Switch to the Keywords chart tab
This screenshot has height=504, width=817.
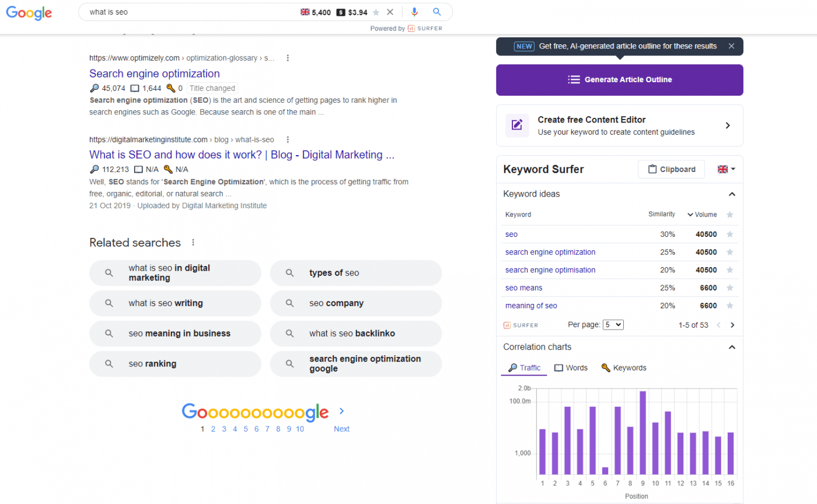(x=624, y=368)
